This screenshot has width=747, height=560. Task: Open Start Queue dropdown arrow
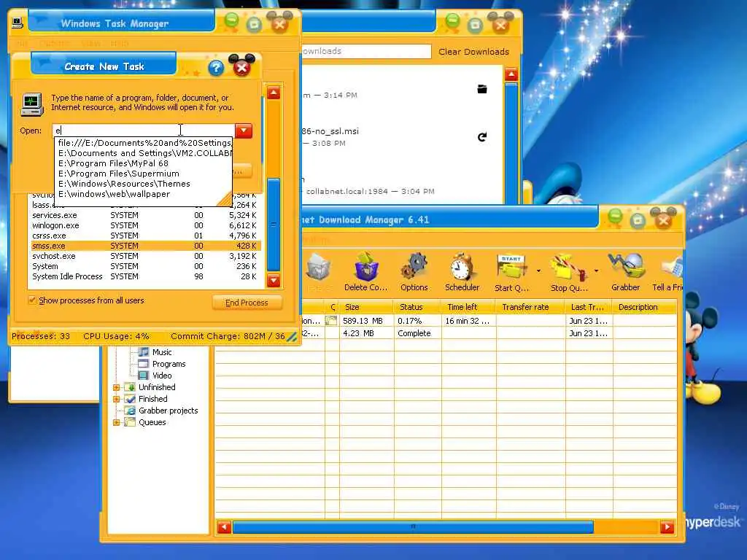pos(538,271)
